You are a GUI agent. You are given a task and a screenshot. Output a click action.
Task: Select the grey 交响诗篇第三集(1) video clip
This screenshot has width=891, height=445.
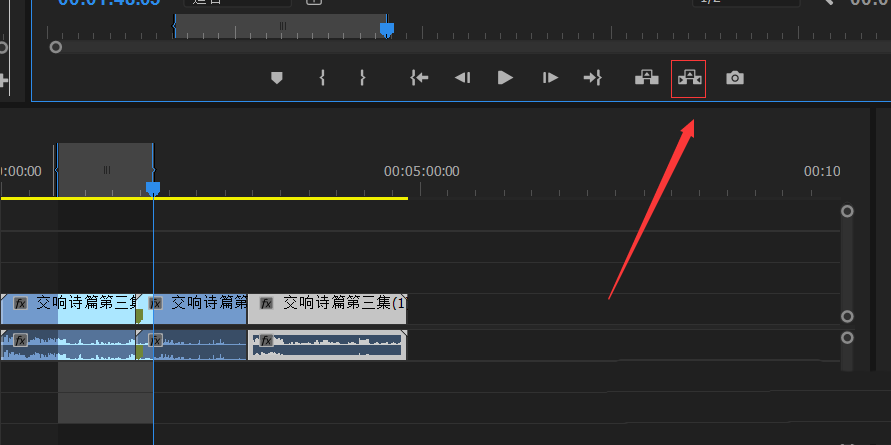pyautogui.click(x=327, y=309)
